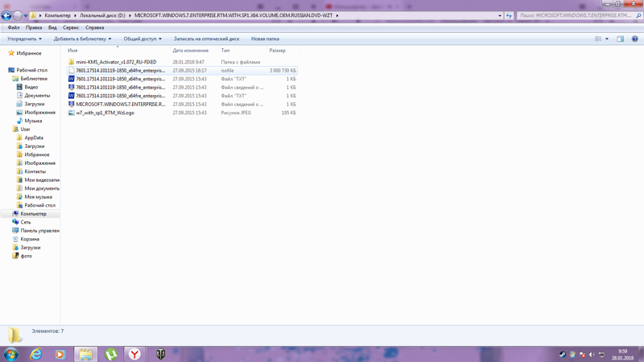
Task: Open the Вид menu
Action: (52, 27)
